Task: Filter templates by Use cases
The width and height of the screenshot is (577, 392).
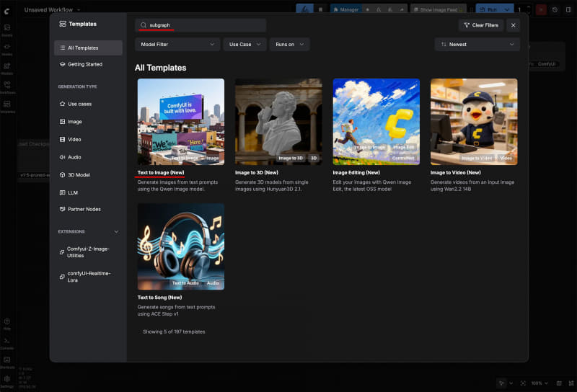Action: point(88,104)
